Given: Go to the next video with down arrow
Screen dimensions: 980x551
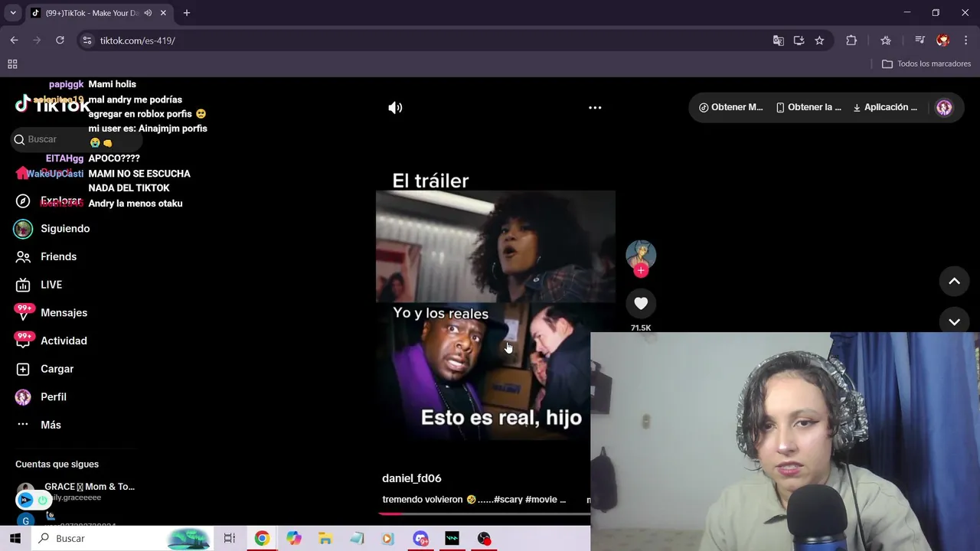Looking at the screenshot, I should pos(954,322).
